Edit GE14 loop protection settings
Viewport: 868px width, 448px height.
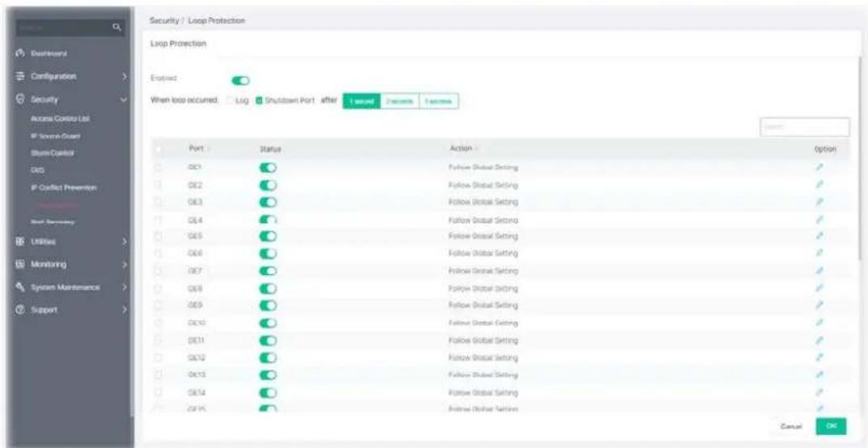(819, 392)
